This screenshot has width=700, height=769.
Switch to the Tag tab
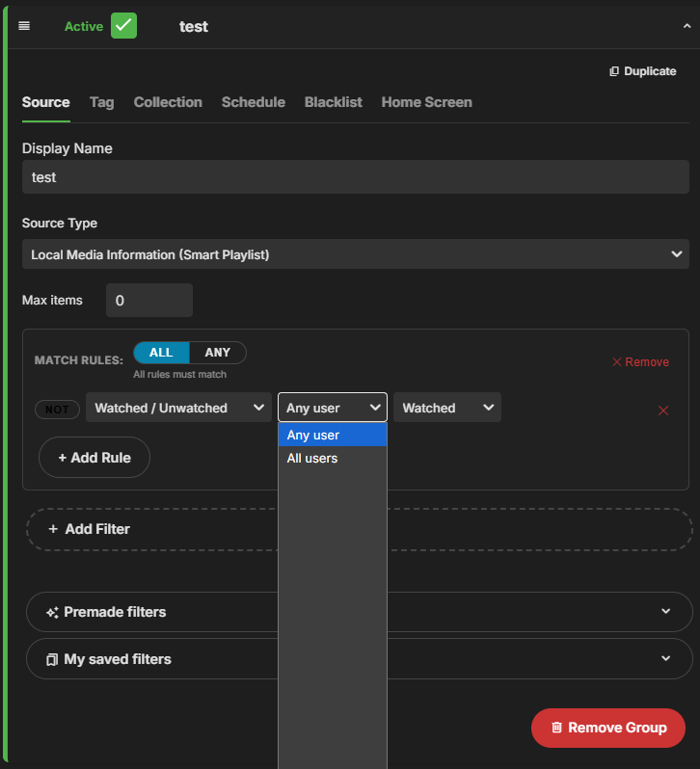(101, 102)
